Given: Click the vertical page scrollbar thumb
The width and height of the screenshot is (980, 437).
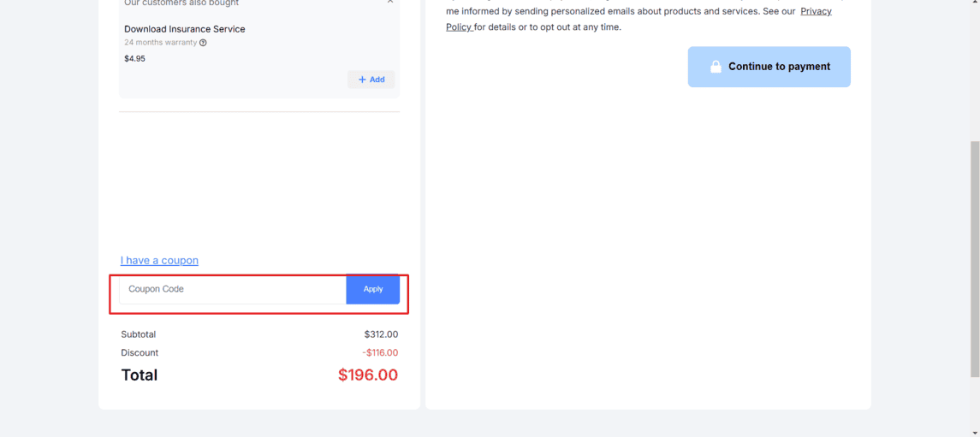Looking at the screenshot, I should tap(974, 259).
